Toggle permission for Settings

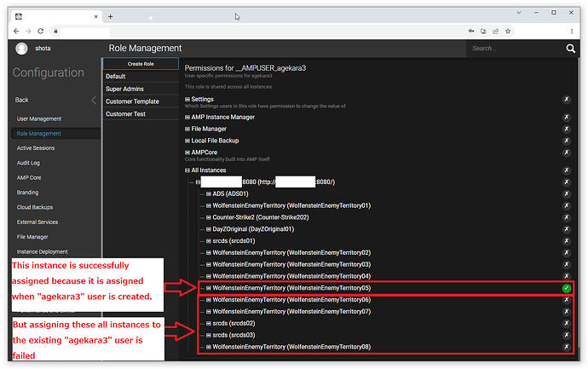pyautogui.click(x=566, y=100)
